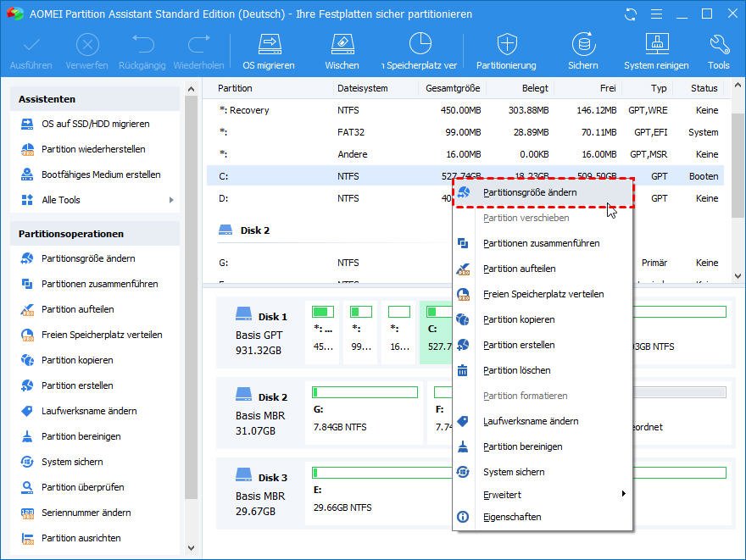Click the refresh icon in title bar

coord(631,14)
